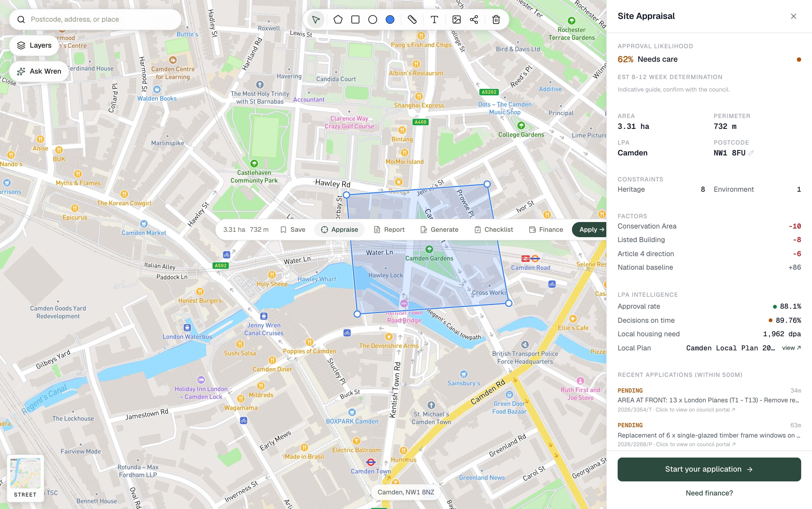Select the rectangle drawing tool

pyautogui.click(x=355, y=19)
